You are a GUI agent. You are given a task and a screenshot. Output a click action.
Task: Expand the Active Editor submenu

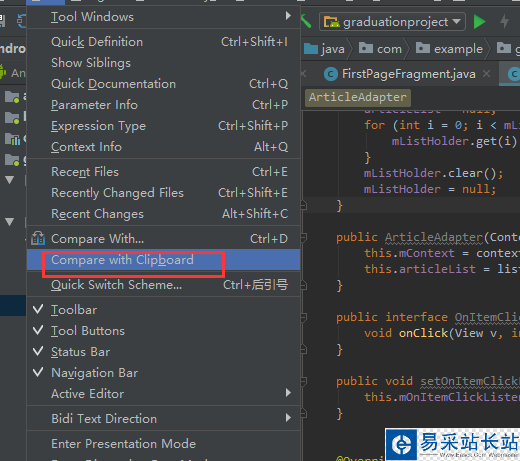(x=163, y=394)
